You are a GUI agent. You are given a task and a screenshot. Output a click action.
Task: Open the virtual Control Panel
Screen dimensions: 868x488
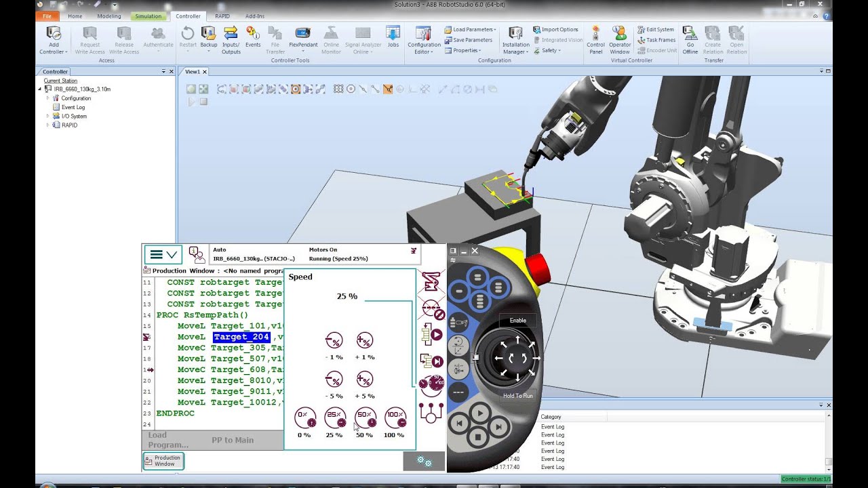pos(596,41)
